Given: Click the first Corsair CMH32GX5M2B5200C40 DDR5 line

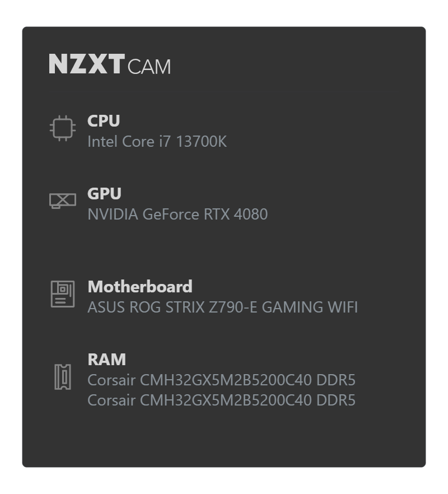Looking at the screenshot, I should [221, 380].
